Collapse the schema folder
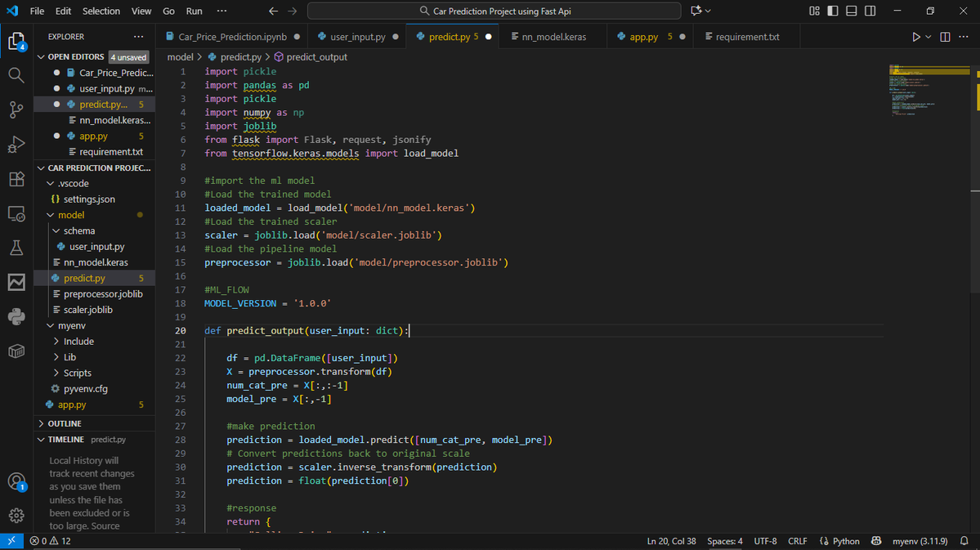 click(x=56, y=231)
